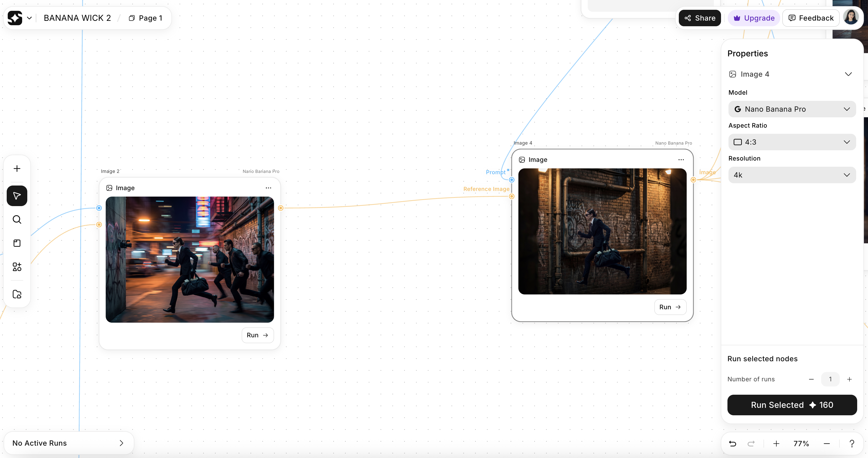Click the help question mark icon
Viewport: 868px width, 458px height.
point(852,444)
